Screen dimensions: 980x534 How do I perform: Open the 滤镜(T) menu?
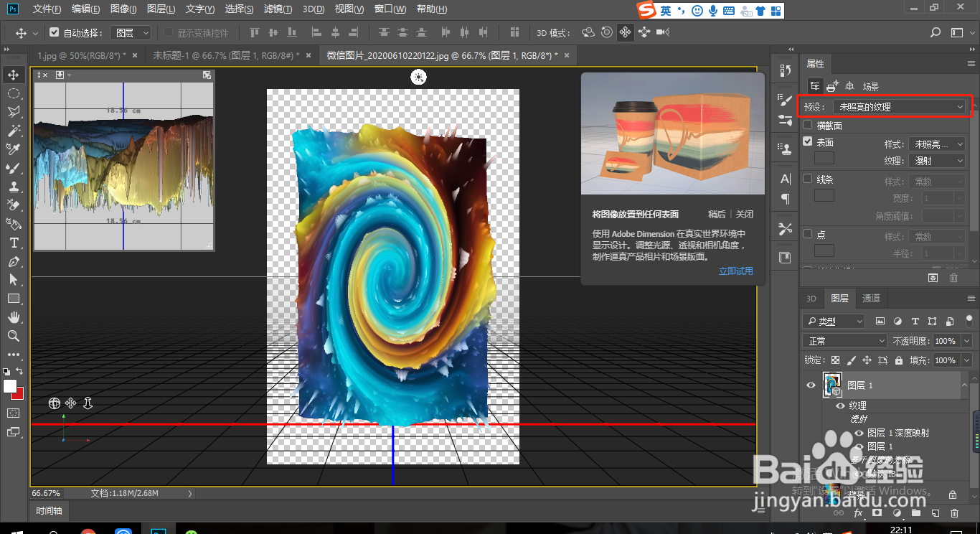pos(278,9)
